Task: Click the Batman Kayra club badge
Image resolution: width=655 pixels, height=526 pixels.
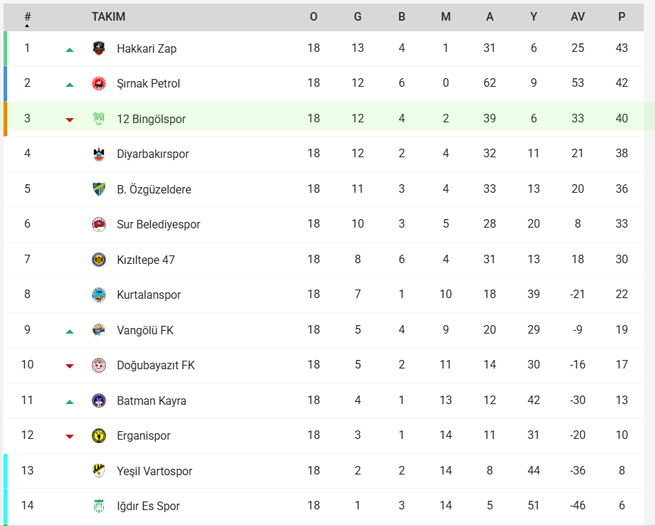Action: pyautogui.click(x=99, y=401)
